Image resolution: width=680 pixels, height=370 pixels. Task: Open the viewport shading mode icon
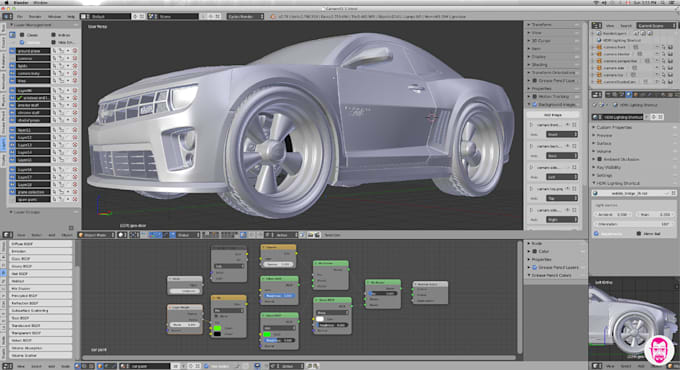point(122,235)
